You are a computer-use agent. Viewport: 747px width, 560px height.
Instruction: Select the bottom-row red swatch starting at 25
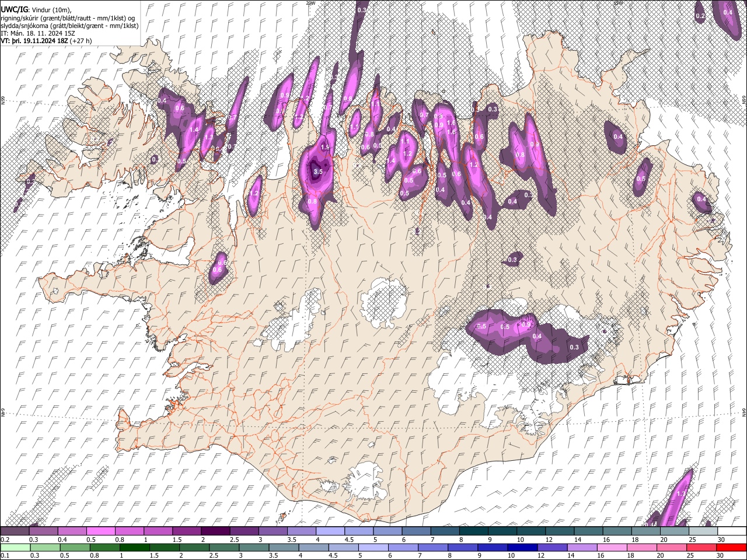702,547
